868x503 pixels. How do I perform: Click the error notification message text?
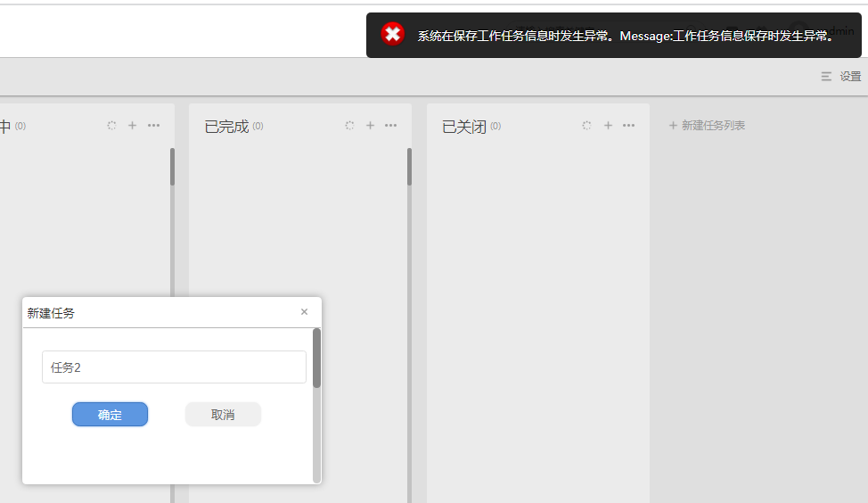coord(625,36)
